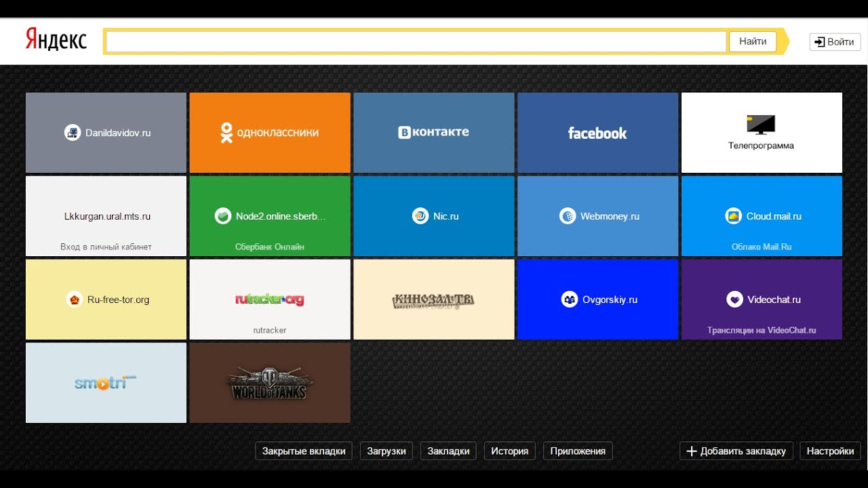This screenshot has width=868, height=488.
Task: Open the Facebook tile
Action: click(x=597, y=133)
